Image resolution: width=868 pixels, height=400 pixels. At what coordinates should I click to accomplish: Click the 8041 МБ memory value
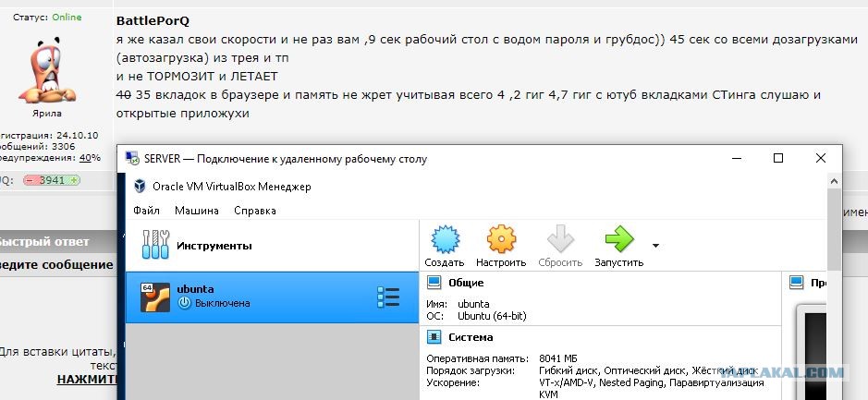pos(558,358)
